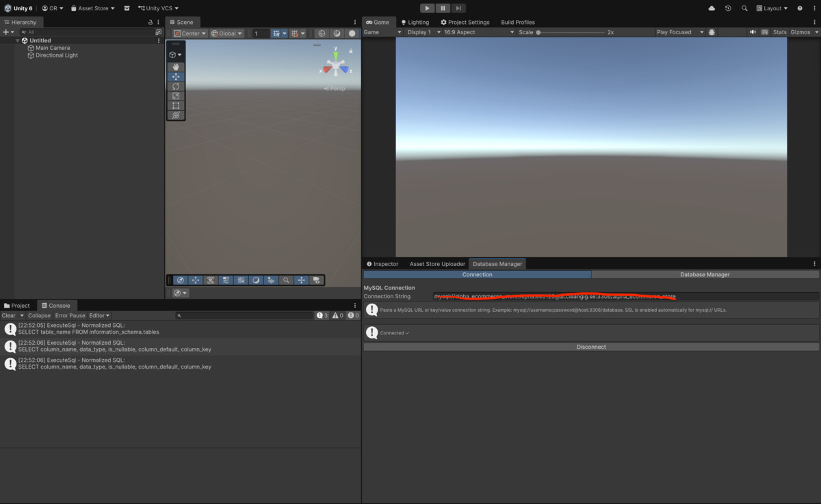The width and height of the screenshot is (821, 504).
Task: Open the OR account dropdown
Action: pyautogui.click(x=52, y=8)
